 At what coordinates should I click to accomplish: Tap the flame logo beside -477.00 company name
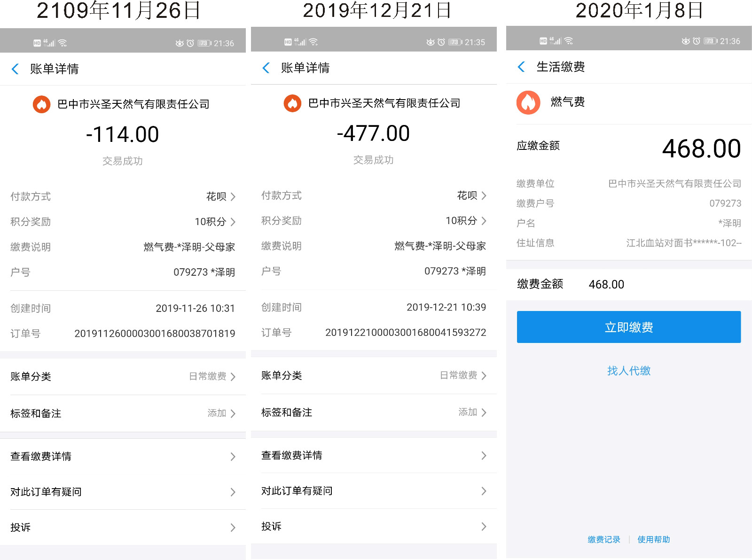[292, 103]
